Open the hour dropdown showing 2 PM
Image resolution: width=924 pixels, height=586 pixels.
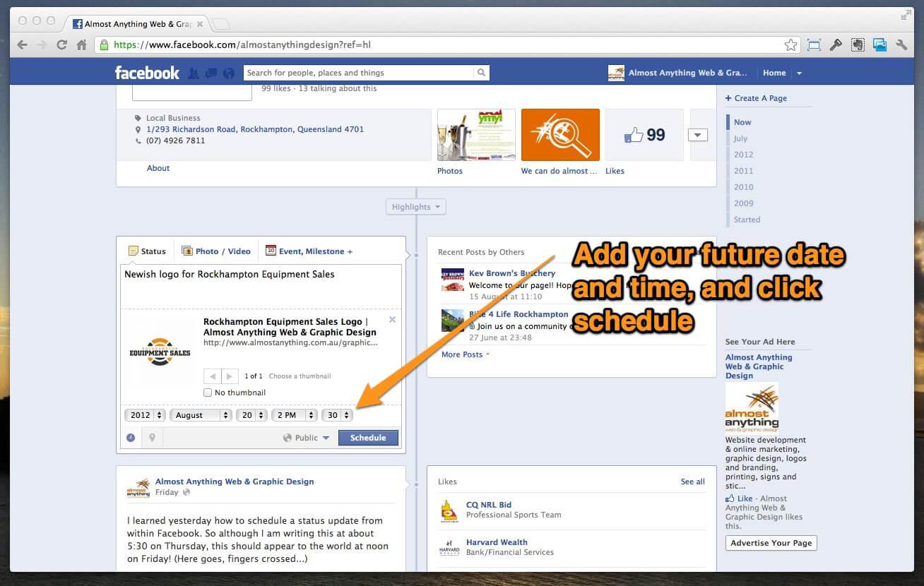click(x=294, y=415)
